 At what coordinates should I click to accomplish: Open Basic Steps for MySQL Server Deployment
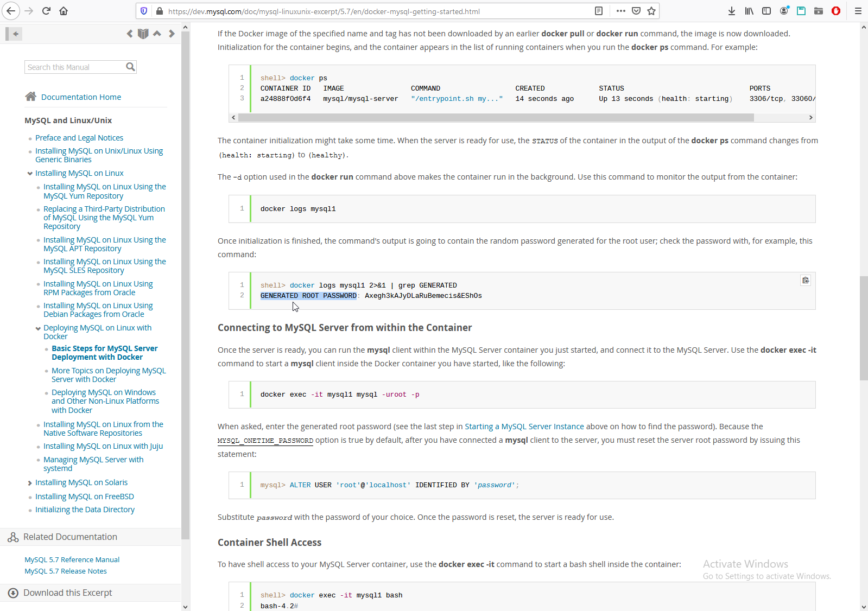tap(105, 353)
